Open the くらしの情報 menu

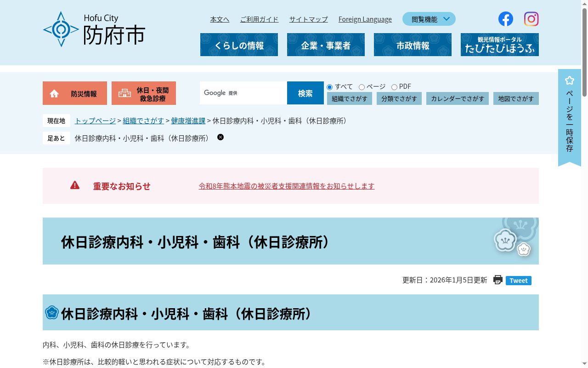[239, 45]
